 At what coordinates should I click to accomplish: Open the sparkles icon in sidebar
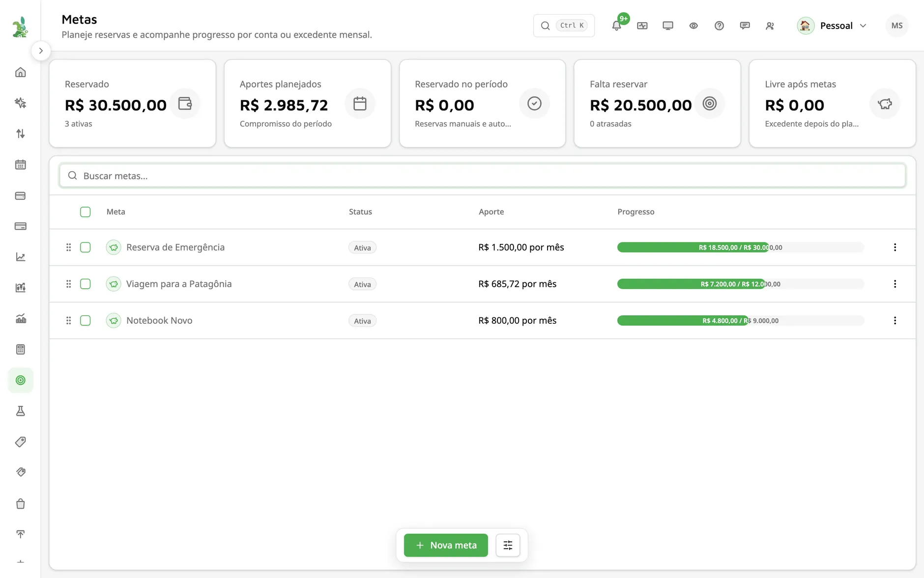[x=20, y=103]
